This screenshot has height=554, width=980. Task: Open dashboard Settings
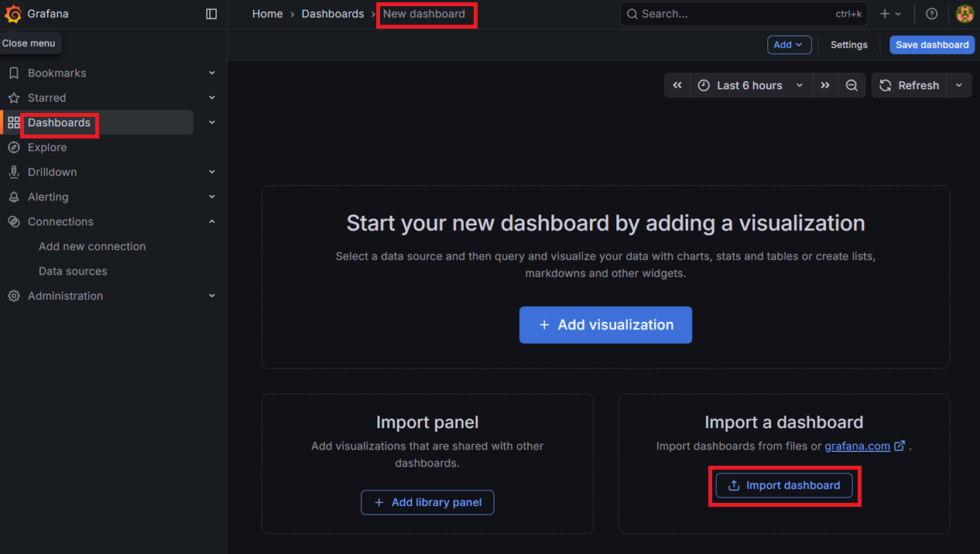849,45
